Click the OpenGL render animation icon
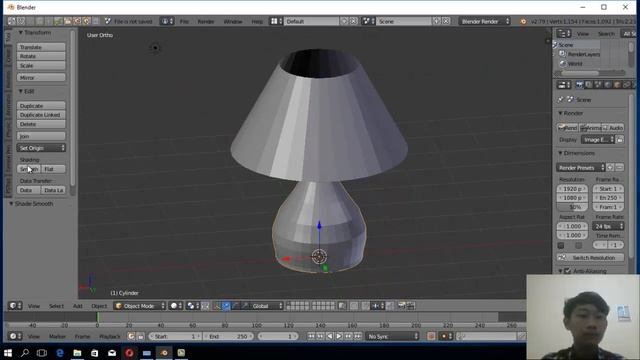The width and height of the screenshot is (640, 360). 411,306
